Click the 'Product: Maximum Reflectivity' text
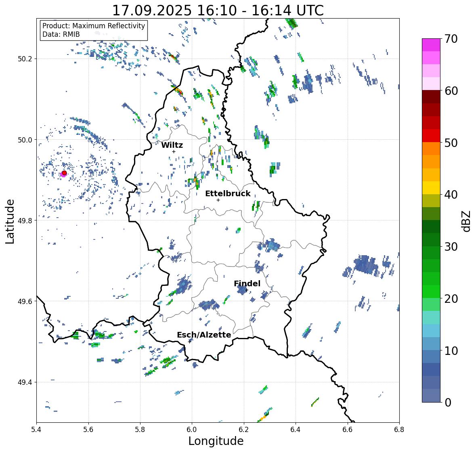 (x=94, y=26)
